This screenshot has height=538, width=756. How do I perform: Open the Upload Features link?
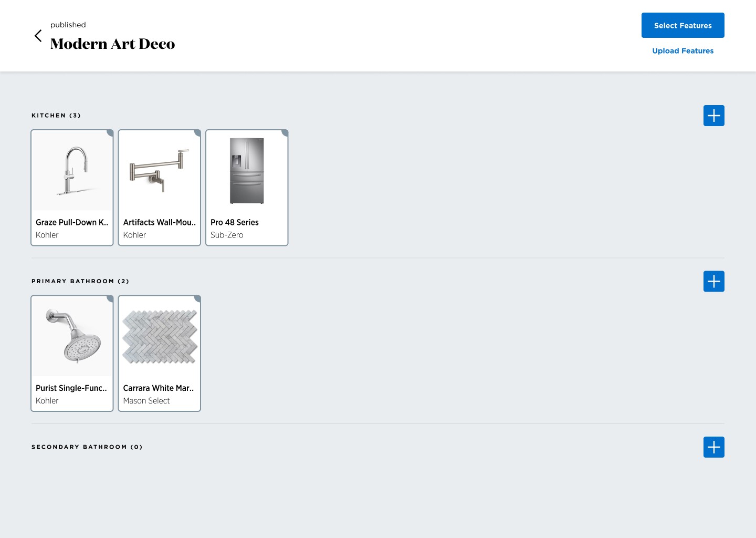tap(682, 50)
